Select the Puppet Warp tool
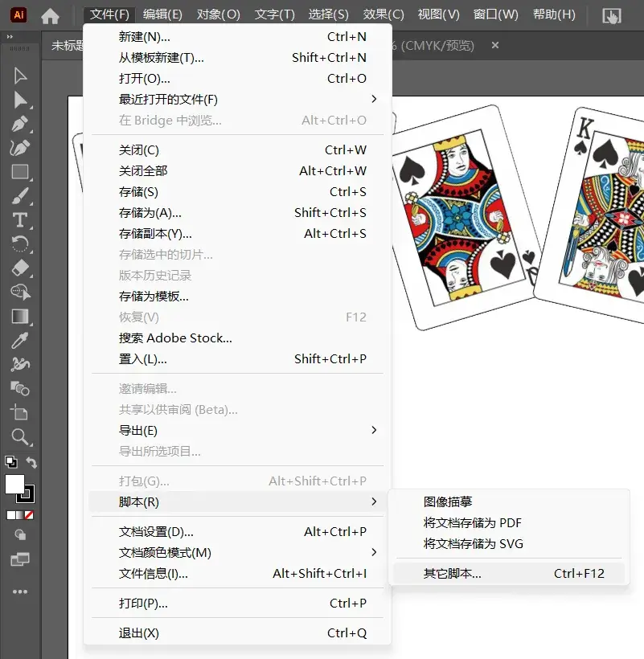This screenshot has width=644, height=659. click(20, 364)
